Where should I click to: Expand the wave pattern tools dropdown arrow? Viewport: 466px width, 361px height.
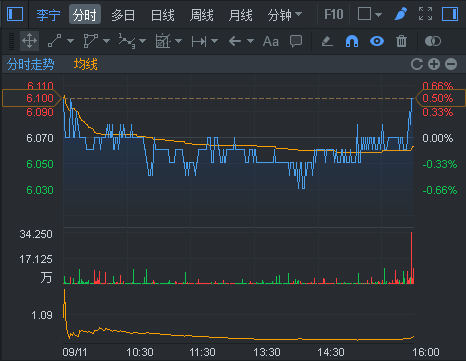click(142, 41)
